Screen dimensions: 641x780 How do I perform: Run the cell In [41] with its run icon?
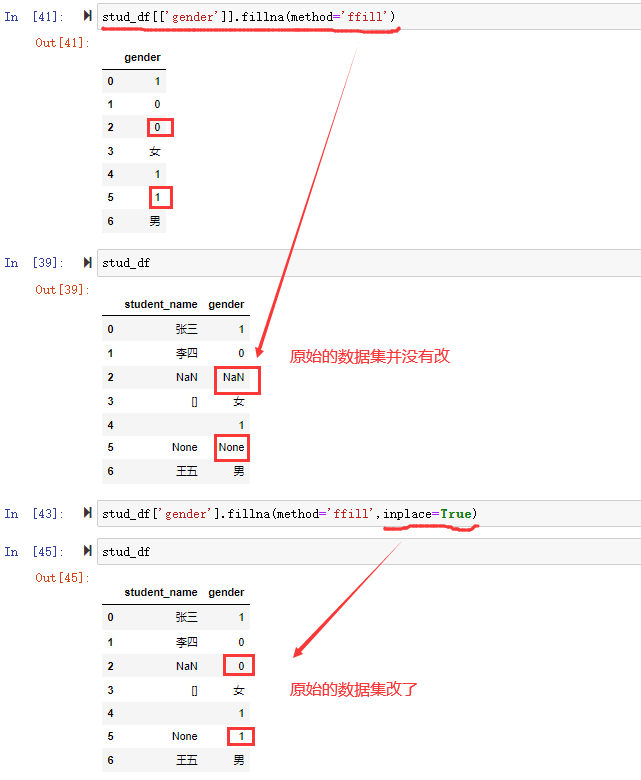(x=87, y=17)
